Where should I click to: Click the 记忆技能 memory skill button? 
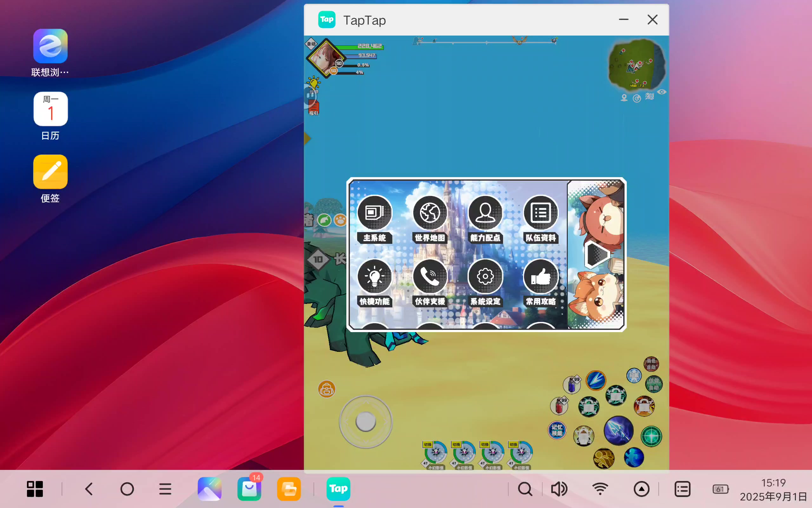(x=557, y=431)
